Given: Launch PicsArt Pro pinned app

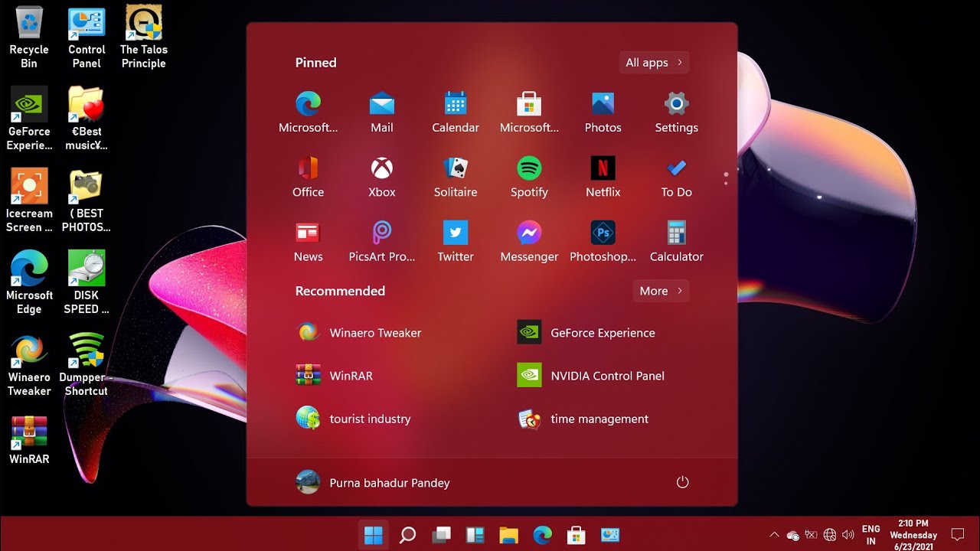Looking at the screenshot, I should pos(381,241).
